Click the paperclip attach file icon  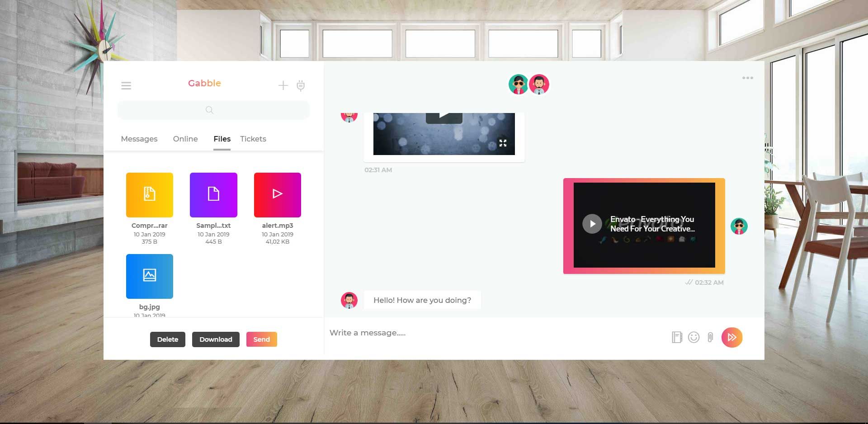tap(711, 337)
